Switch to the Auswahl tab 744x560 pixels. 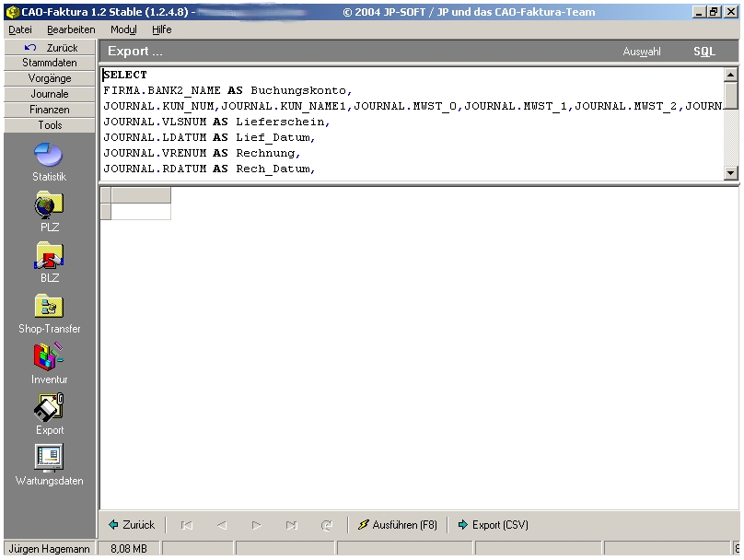[642, 52]
